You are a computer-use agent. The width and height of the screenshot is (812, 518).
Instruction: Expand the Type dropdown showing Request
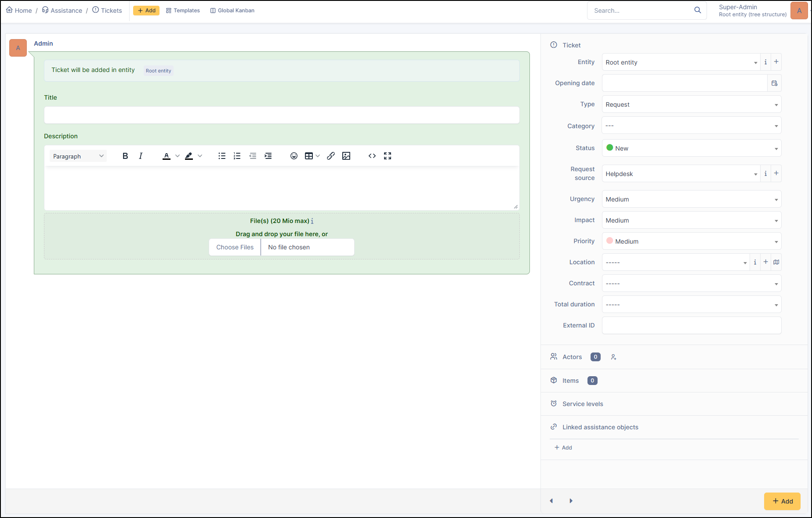pos(691,104)
